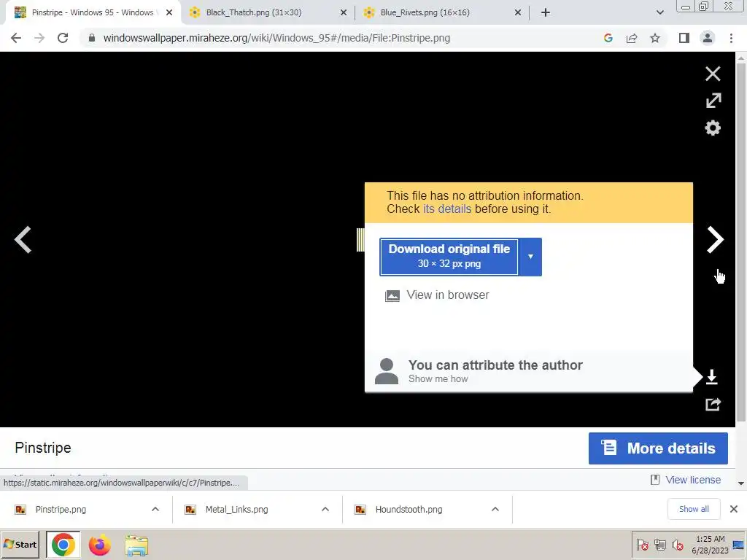Go to next image with right arrow
Image resolution: width=747 pixels, height=560 pixels.
click(x=715, y=239)
